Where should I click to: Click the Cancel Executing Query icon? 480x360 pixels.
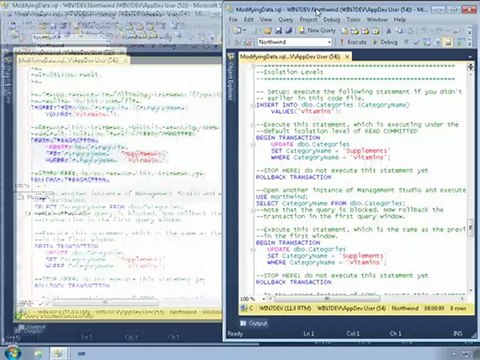tap(406, 42)
